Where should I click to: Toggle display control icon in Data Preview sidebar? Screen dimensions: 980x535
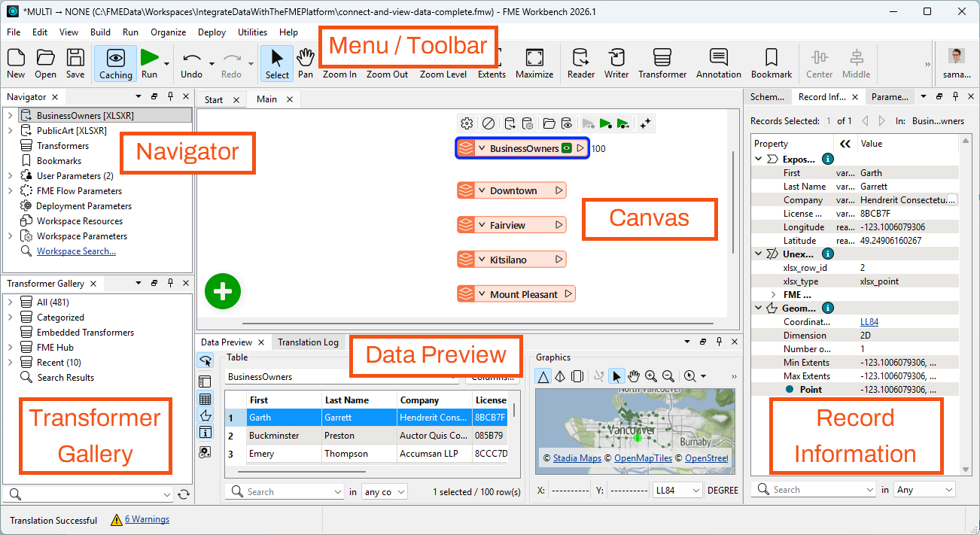(x=205, y=381)
